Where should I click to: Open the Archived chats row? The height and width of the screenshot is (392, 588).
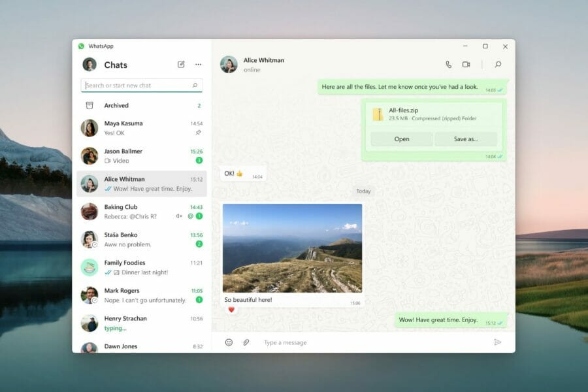[x=142, y=105]
